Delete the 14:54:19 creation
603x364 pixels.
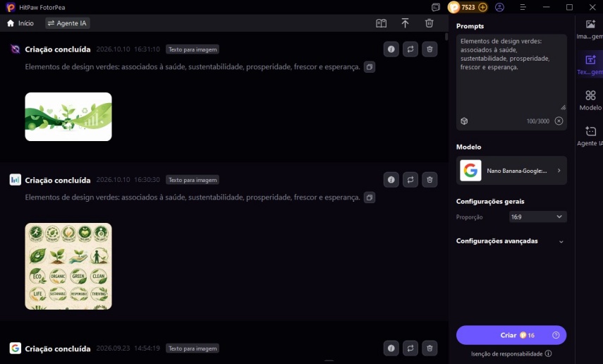pos(430,348)
